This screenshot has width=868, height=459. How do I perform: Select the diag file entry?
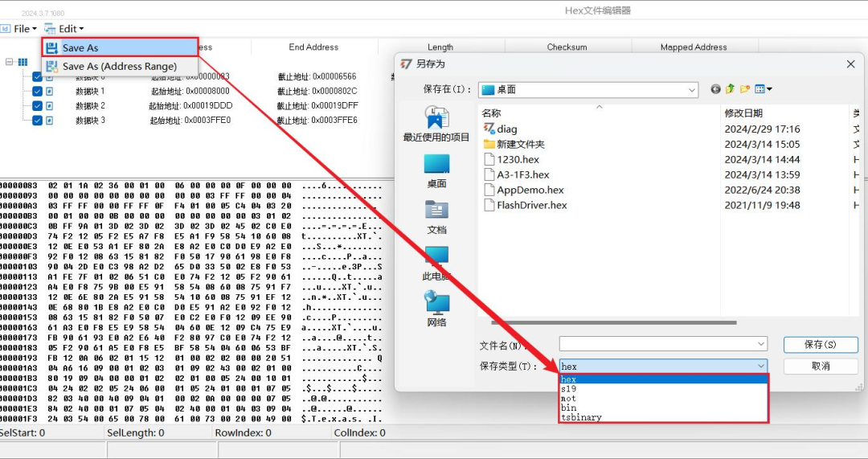pos(501,129)
